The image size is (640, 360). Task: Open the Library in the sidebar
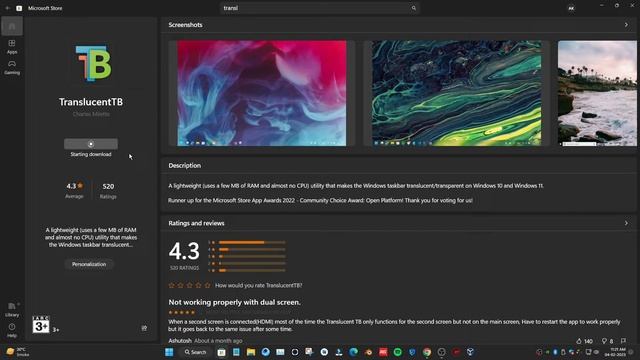12,309
